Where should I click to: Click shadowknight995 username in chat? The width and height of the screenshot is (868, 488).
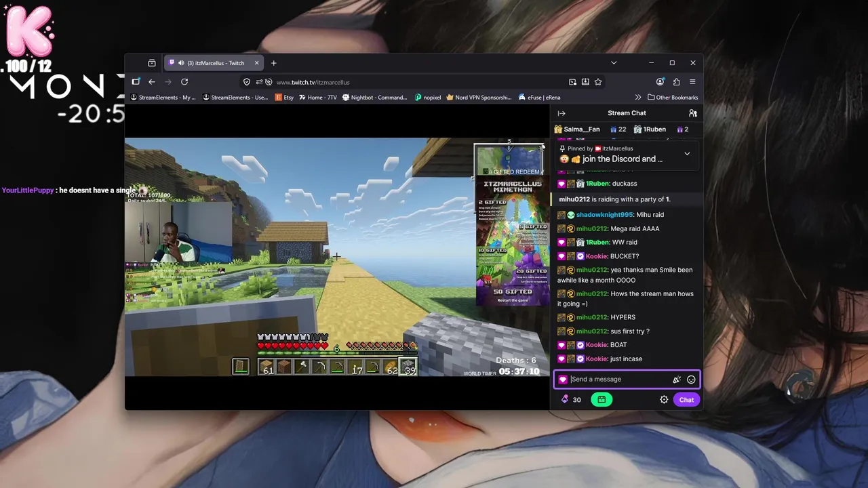coord(604,215)
